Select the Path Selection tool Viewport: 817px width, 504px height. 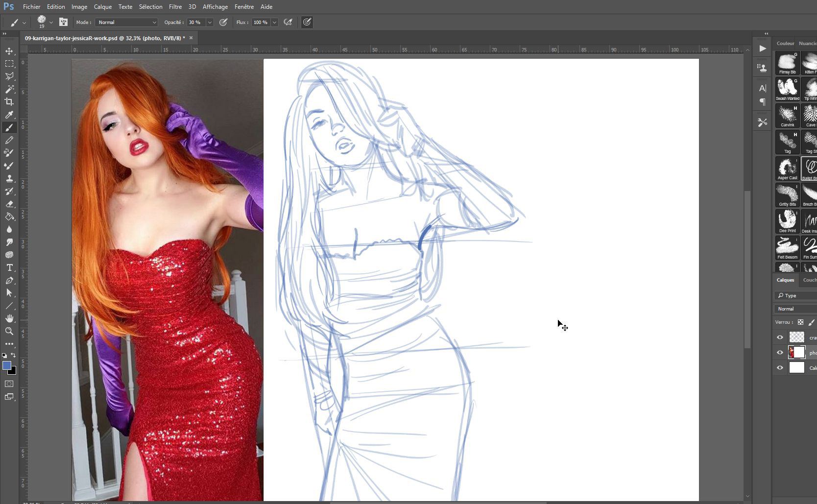point(9,293)
